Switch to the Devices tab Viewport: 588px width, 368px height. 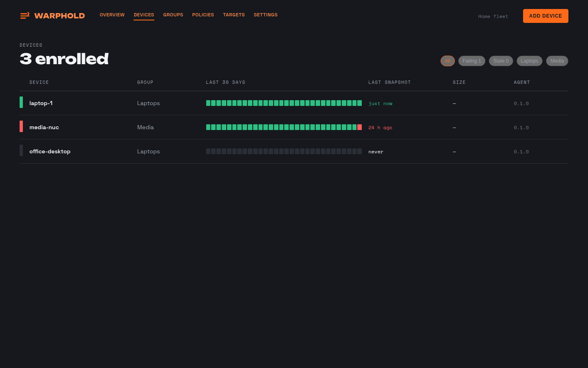tap(144, 15)
